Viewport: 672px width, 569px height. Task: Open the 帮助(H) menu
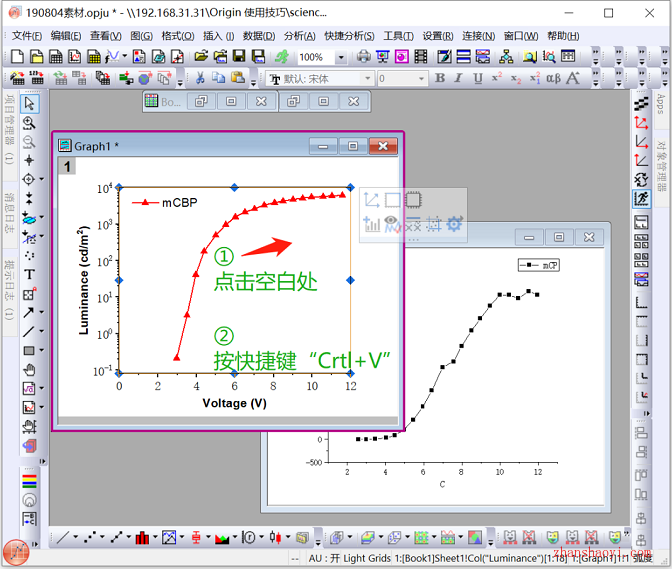pos(563,36)
